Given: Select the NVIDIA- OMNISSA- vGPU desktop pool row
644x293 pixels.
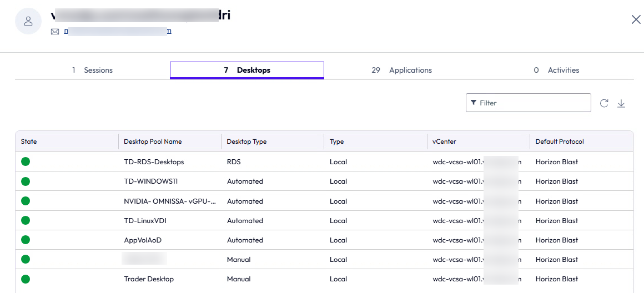Looking at the screenshot, I should pyautogui.click(x=169, y=201).
